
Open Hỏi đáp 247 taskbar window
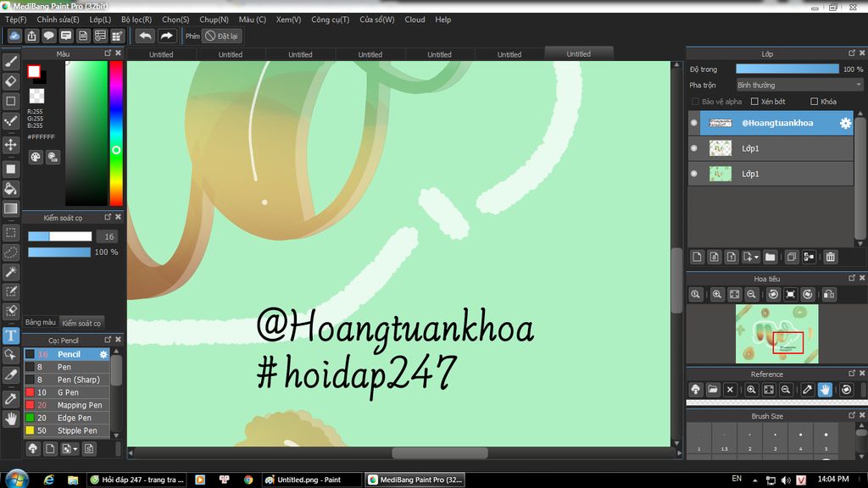pyautogui.click(x=136, y=480)
